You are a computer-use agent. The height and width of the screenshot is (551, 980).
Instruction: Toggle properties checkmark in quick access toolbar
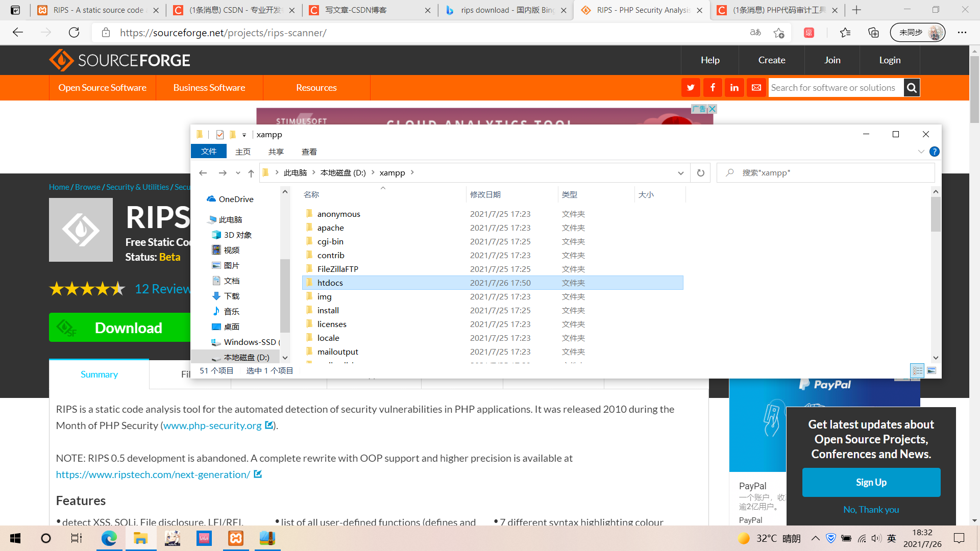click(220, 135)
